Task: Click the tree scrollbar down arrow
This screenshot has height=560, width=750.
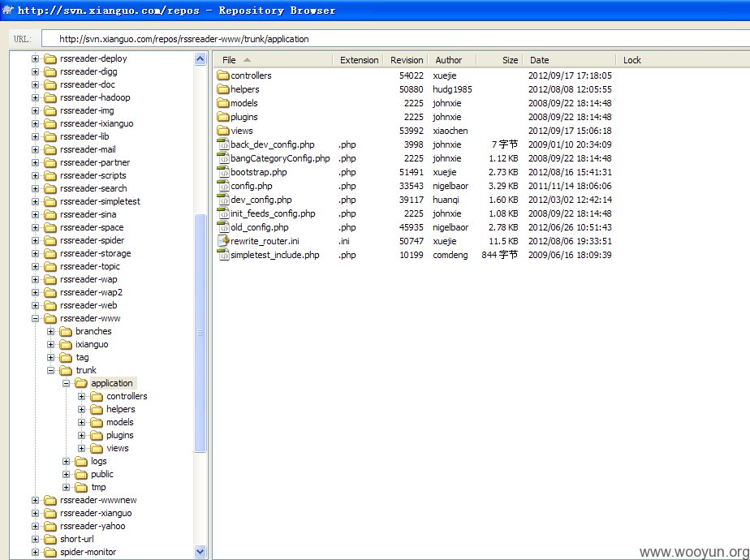Action: point(200,551)
